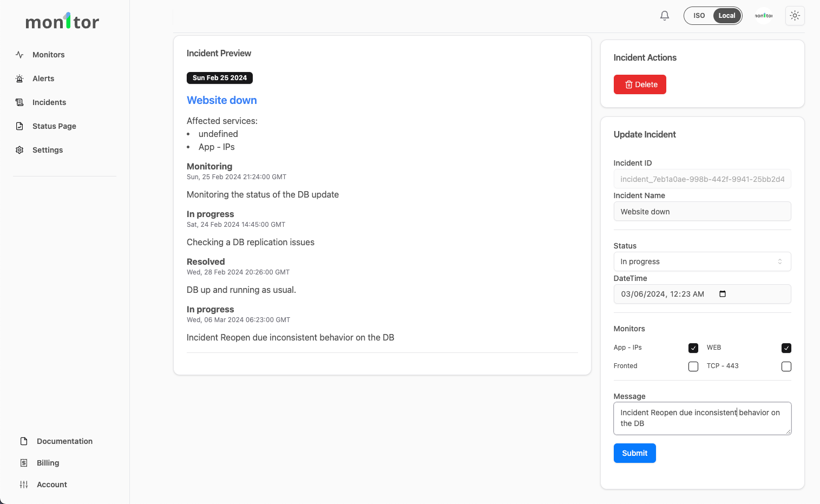Click the 'App - IPs' affected service entry
This screenshot has width=820, height=504.
pos(217,147)
